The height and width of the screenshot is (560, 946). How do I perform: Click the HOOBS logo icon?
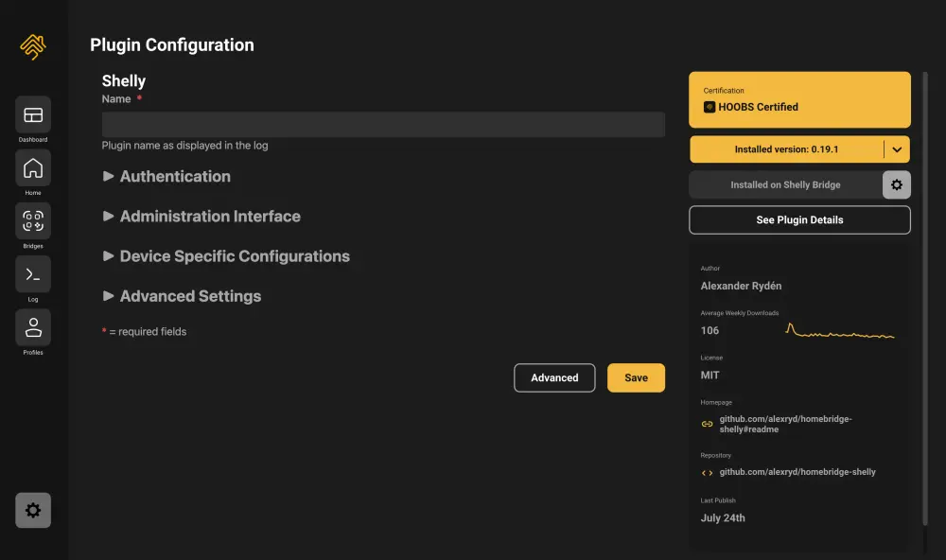[33, 46]
